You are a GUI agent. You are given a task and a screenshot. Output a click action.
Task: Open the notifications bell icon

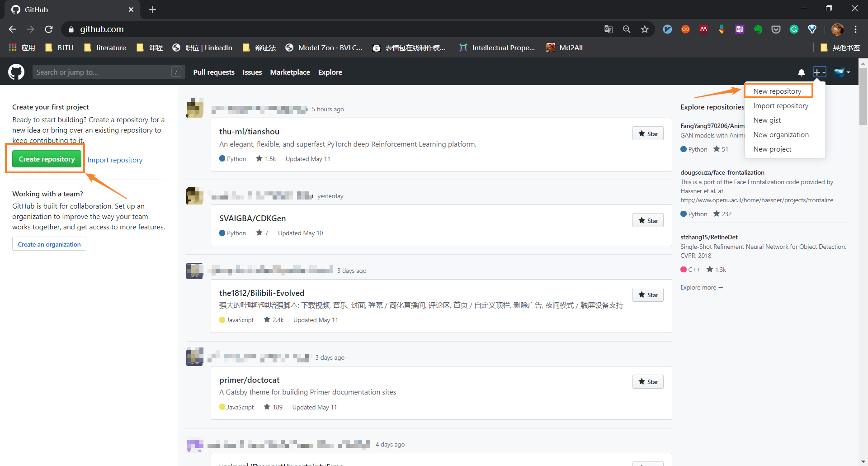(x=801, y=72)
